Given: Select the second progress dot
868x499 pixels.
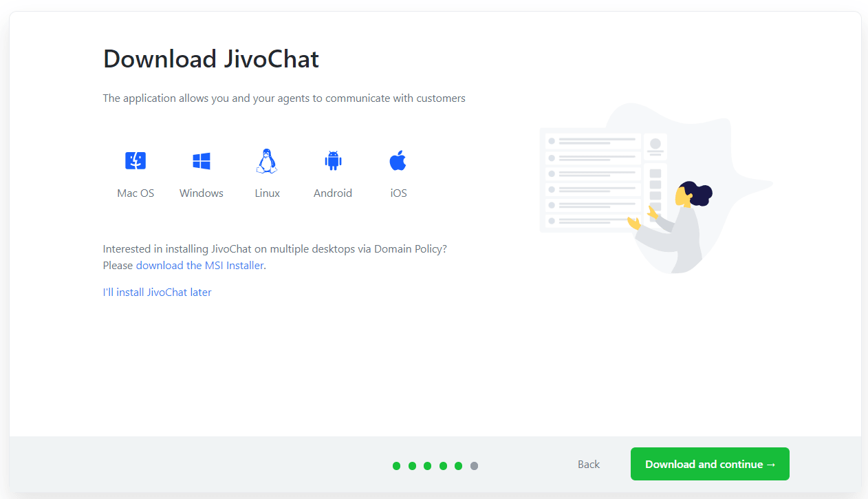Looking at the screenshot, I should [412, 466].
